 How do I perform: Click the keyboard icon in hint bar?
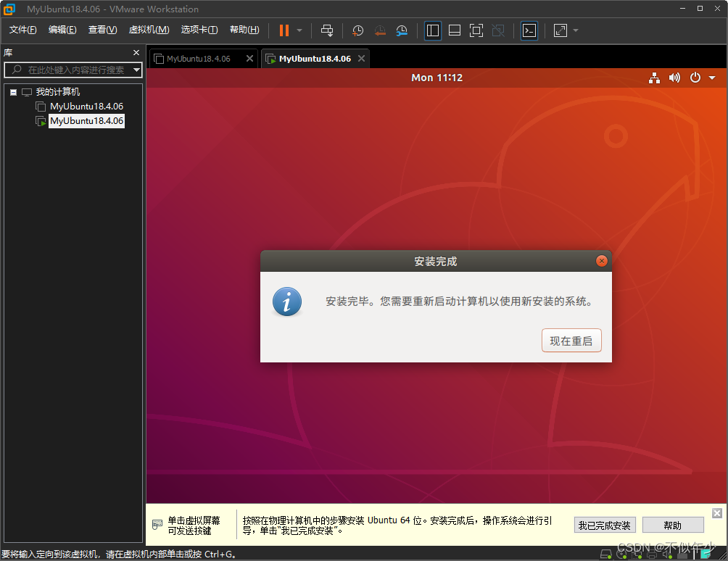pos(157,525)
